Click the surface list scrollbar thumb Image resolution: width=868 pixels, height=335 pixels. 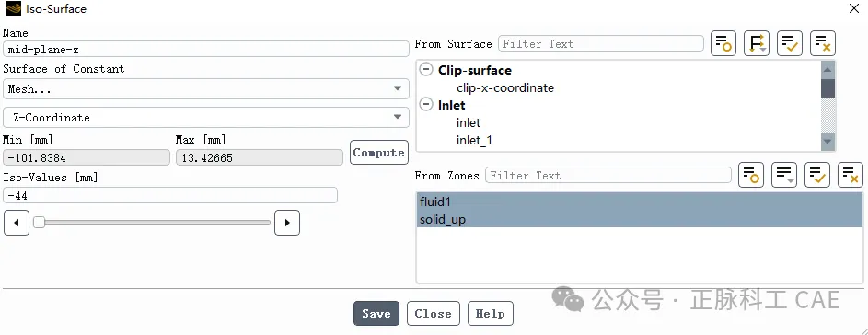coord(827,88)
